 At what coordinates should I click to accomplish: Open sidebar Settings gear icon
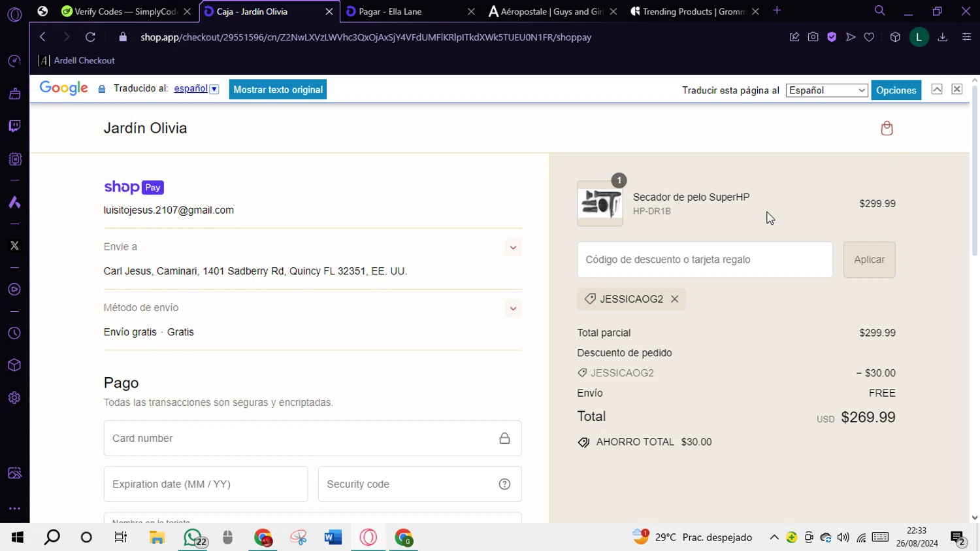point(14,398)
